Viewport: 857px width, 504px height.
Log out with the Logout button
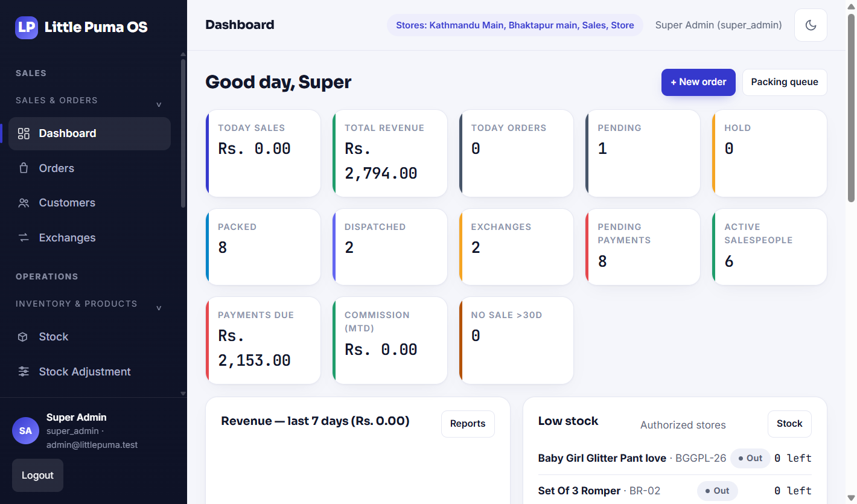click(x=37, y=476)
